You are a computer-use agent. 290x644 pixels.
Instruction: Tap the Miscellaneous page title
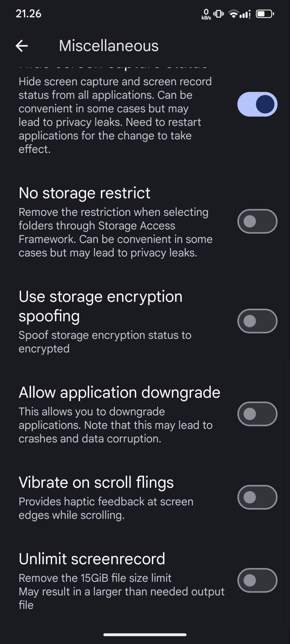pyautogui.click(x=109, y=46)
